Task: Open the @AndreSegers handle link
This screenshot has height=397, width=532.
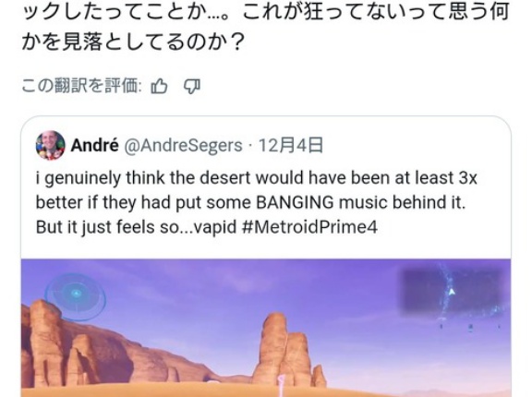Action: click(183, 146)
